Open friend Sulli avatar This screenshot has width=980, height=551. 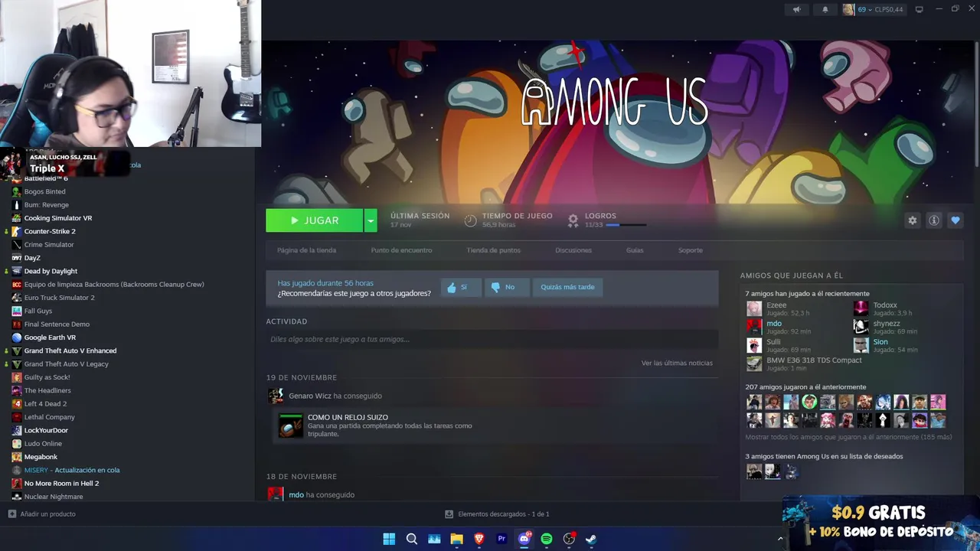tap(754, 345)
